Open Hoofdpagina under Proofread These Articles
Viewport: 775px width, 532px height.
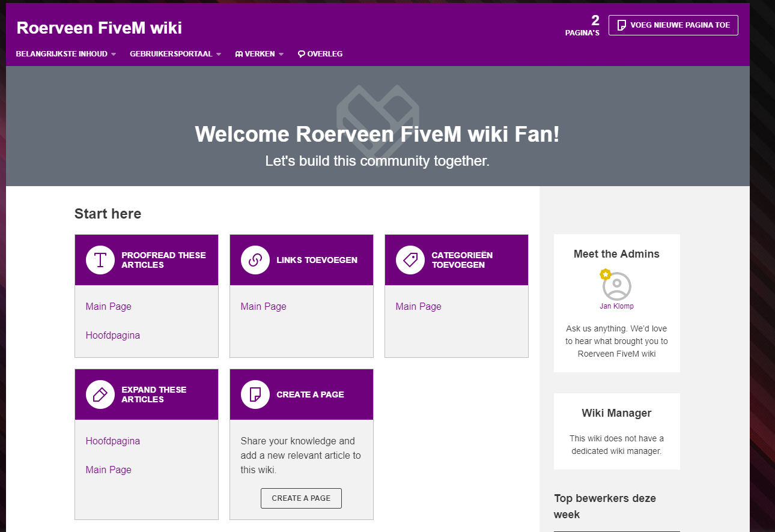[x=113, y=336]
